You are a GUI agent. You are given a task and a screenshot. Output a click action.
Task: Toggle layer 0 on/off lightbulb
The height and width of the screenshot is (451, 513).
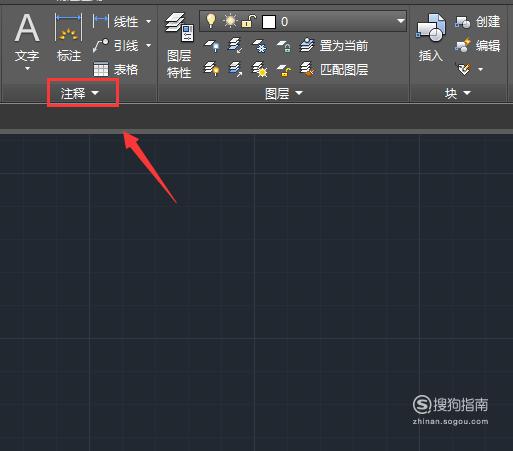pos(211,21)
